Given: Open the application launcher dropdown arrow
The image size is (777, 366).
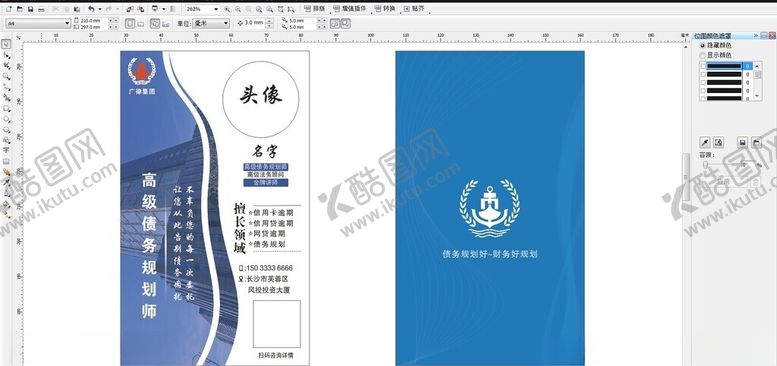Looking at the screenshot, I should tap(164, 9).
